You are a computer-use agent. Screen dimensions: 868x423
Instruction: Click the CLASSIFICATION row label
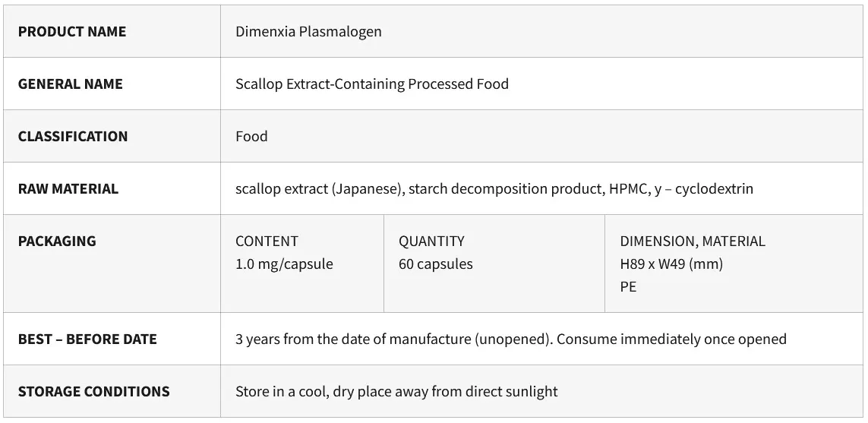click(73, 136)
